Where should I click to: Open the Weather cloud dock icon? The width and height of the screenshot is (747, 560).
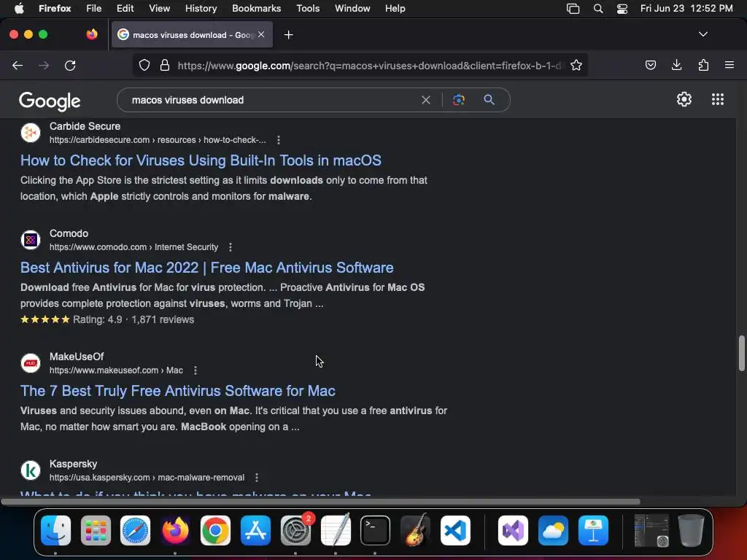coord(553,530)
